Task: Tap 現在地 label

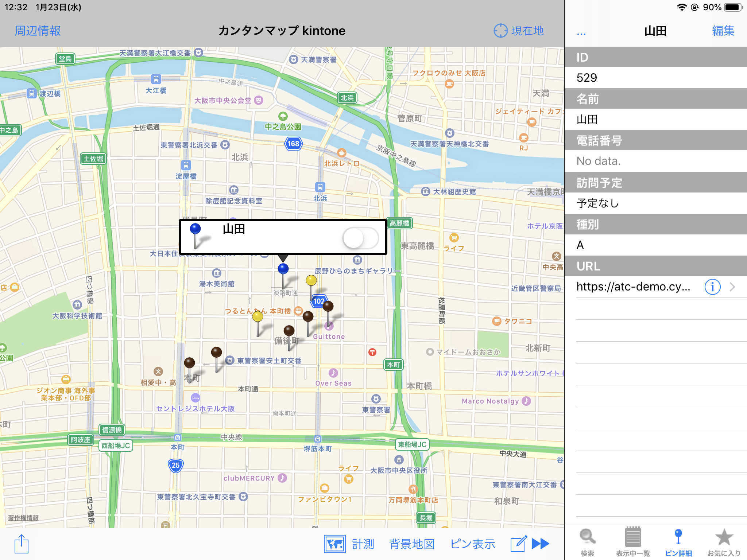Action: (x=527, y=31)
